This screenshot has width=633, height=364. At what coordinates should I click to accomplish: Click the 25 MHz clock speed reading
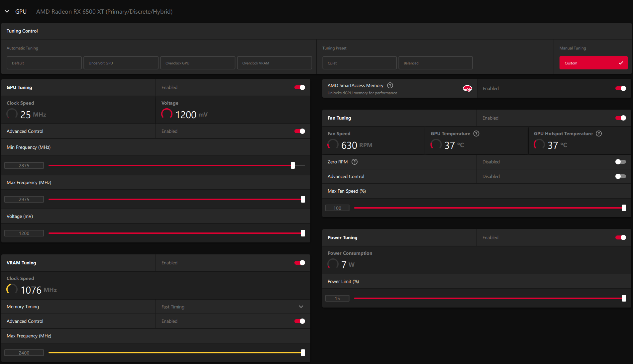click(x=33, y=115)
